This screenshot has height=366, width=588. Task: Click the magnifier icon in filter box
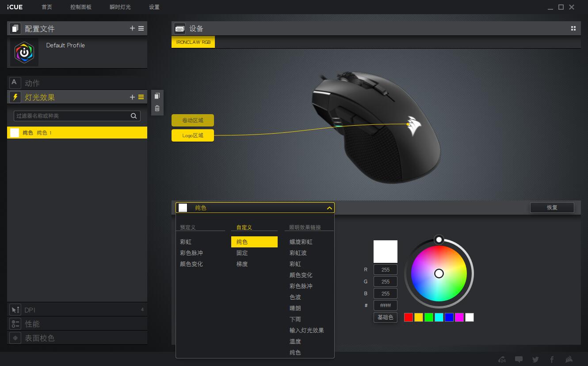point(134,116)
